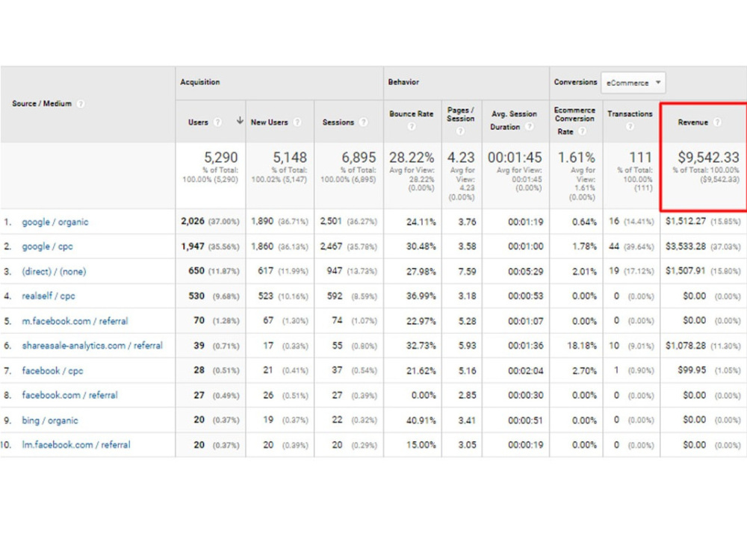The image size is (747, 560).
Task: Select google / cpc users 1,947
Action: tap(193, 246)
